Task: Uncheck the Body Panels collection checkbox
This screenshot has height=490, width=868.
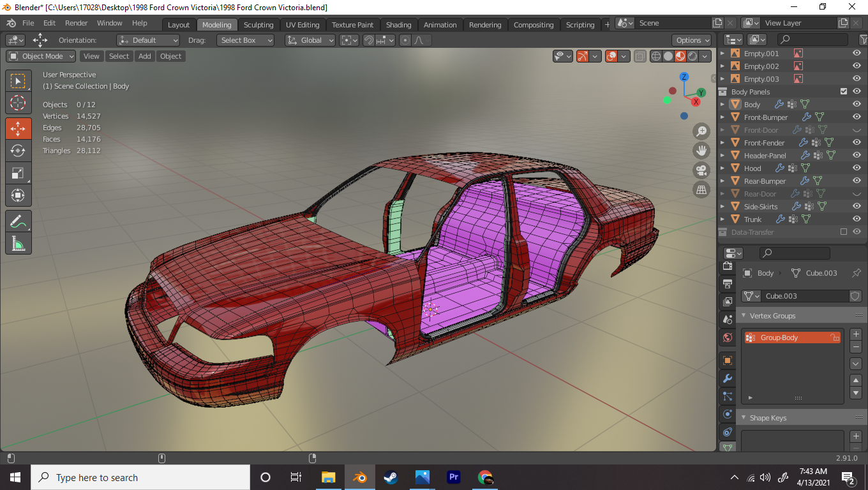Action: click(x=844, y=91)
